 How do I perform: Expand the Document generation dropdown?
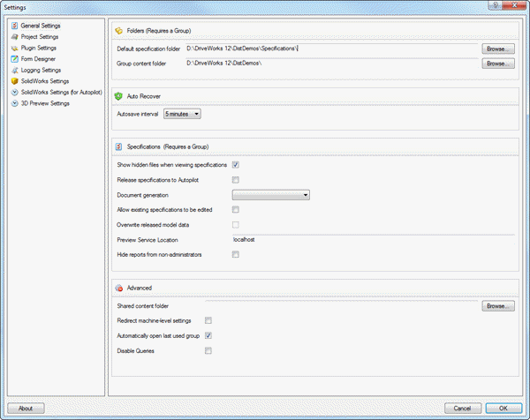pyautogui.click(x=270, y=194)
